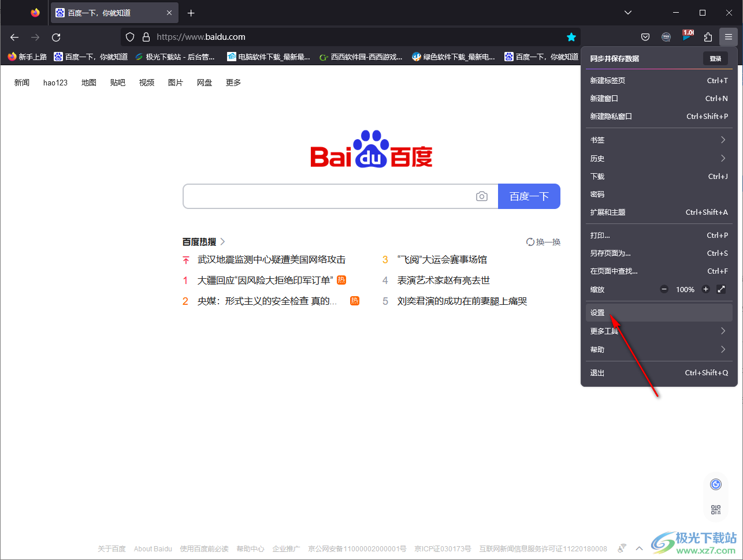Click 登录 button in sync menu header
The image size is (743, 560).
[715, 58]
